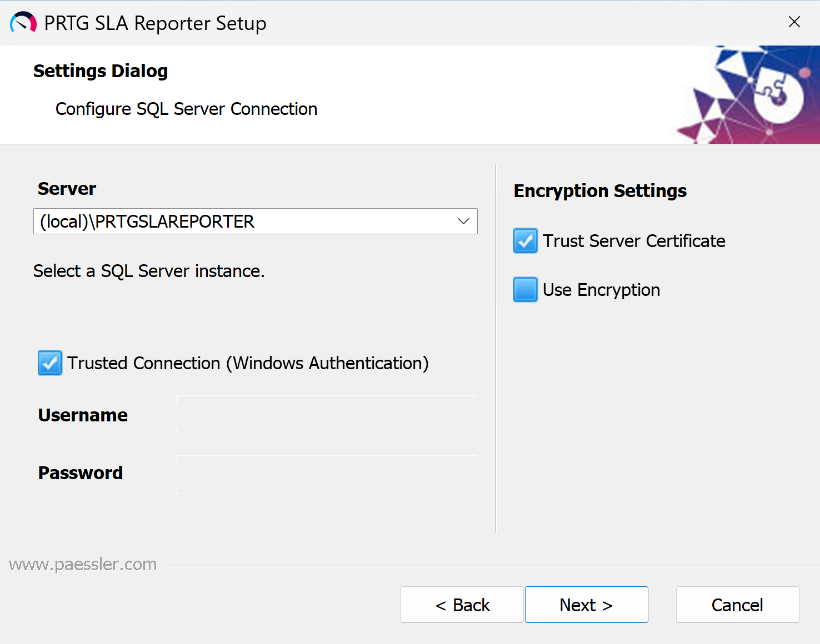Click into the Password field

327,475
